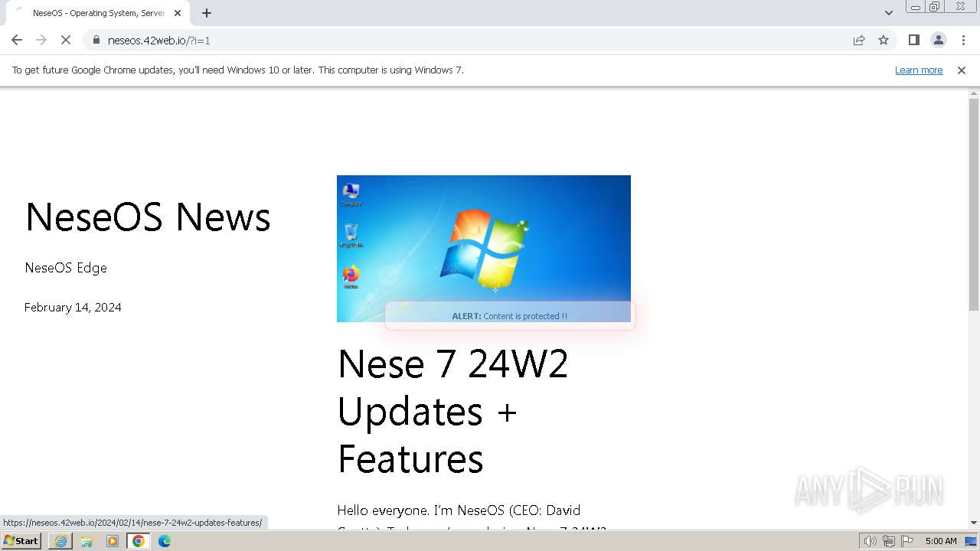This screenshot has height=551, width=980.
Task: Expand the tab search dropdown arrow
Action: [888, 12]
